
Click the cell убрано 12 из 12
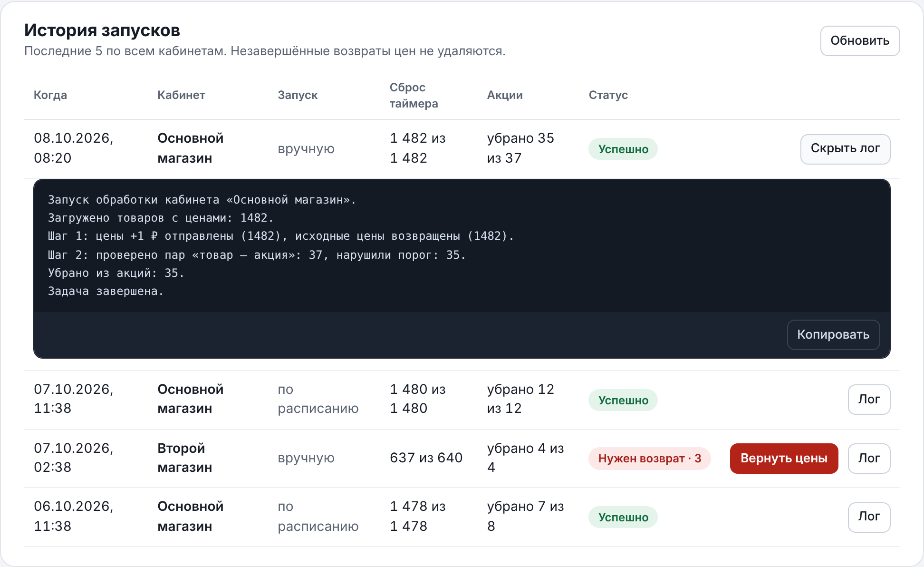click(x=520, y=399)
